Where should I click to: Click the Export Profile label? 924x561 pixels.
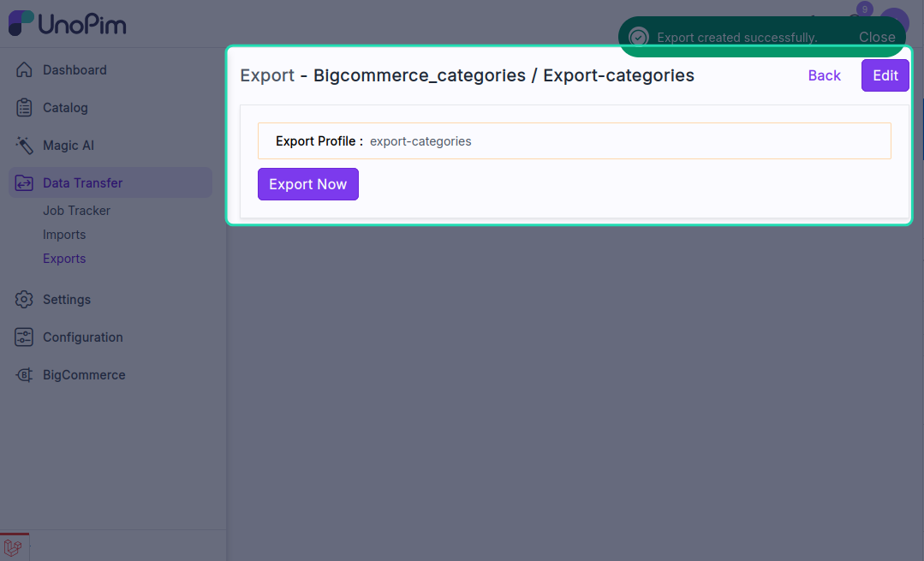click(319, 141)
